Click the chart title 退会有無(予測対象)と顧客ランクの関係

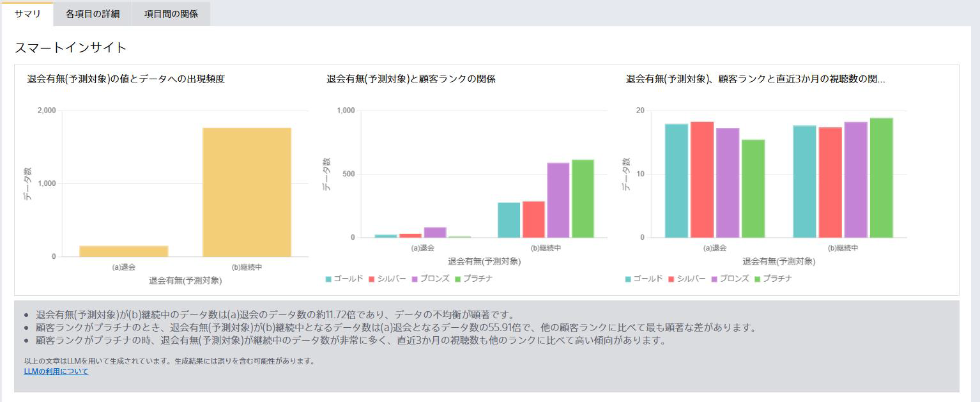pos(410,79)
